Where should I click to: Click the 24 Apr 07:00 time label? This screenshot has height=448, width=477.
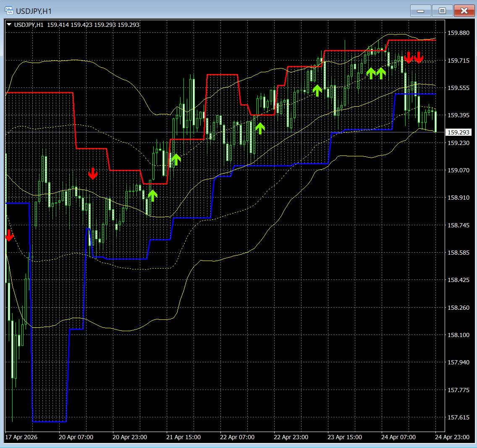(x=398, y=437)
